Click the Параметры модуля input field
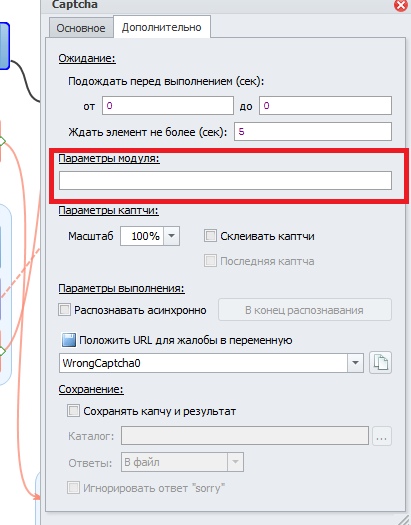 226,180
